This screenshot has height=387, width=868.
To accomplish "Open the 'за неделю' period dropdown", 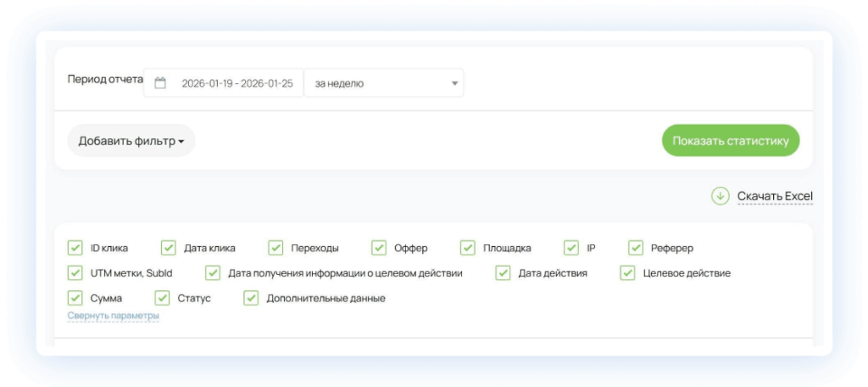I will (x=384, y=83).
